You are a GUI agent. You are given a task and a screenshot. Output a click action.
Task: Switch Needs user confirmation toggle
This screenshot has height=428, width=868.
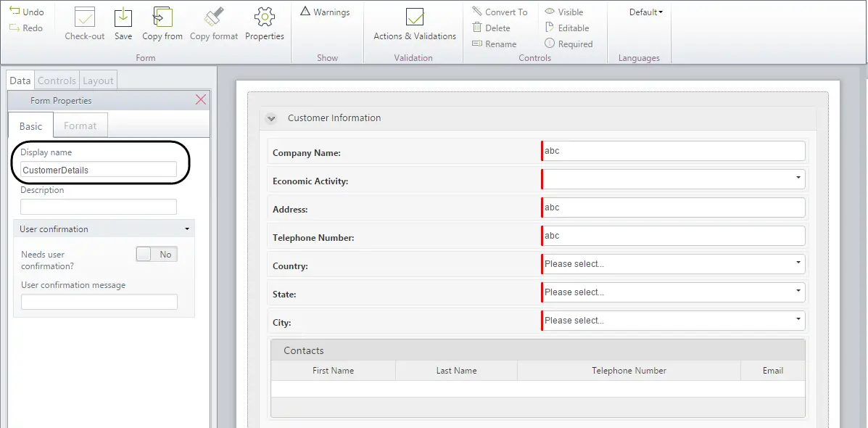(x=157, y=254)
